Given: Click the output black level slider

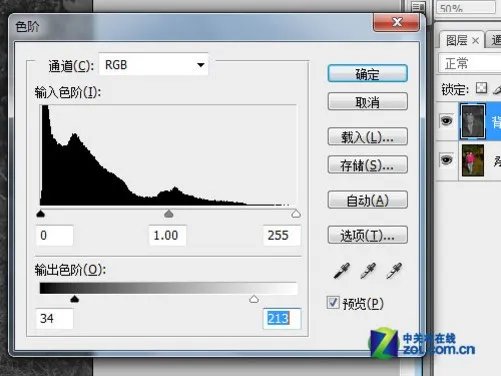Looking at the screenshot, I should point(75,299).
